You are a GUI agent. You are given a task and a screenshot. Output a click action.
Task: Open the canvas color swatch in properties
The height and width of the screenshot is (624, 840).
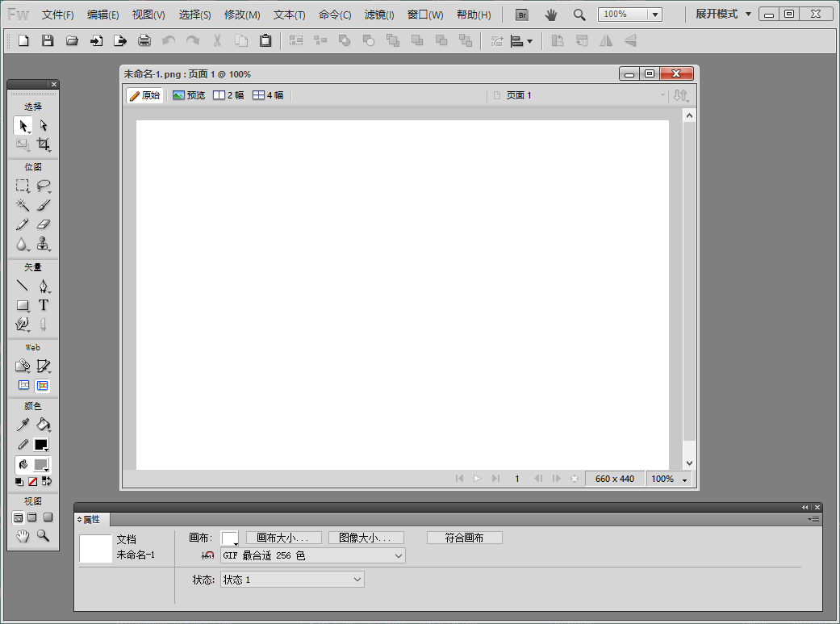(x=229, y=538)
